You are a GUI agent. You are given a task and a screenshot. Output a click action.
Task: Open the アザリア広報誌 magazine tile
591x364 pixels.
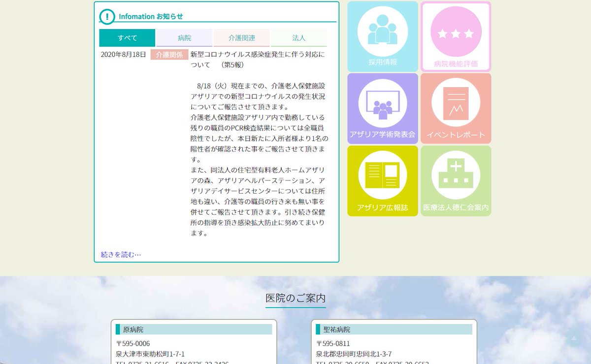[383, 181]
